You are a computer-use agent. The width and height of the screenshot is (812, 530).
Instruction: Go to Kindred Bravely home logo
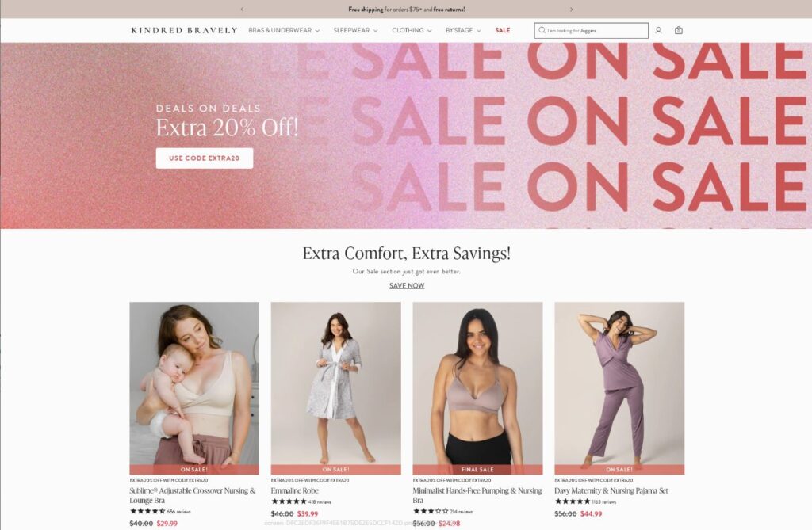184,31
